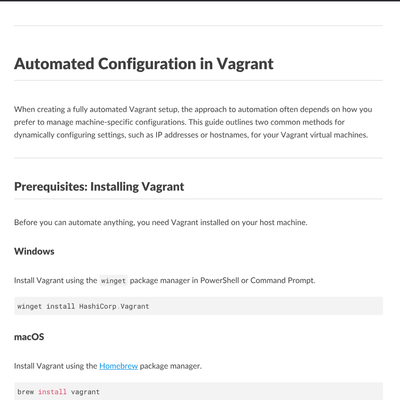This screenshot has width=400, height=400.
Task: Click the 'Install Vagrant using the winget' sentence
Action: (164, 281)
